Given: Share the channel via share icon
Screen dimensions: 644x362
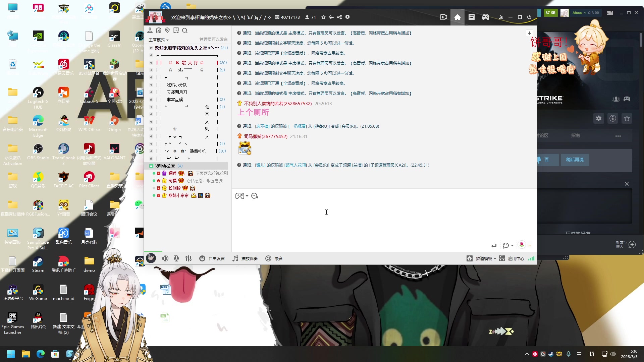Looking at the screenshot, I should pos(339,17).
